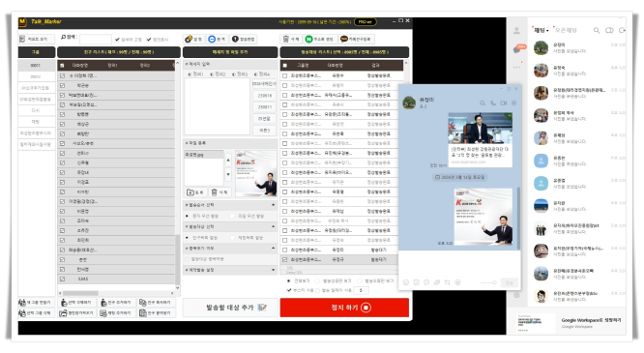Viewport: 644px width, 353px height.
Task: Open the hamburger menu in the chat window
Action: pos(513,103)
